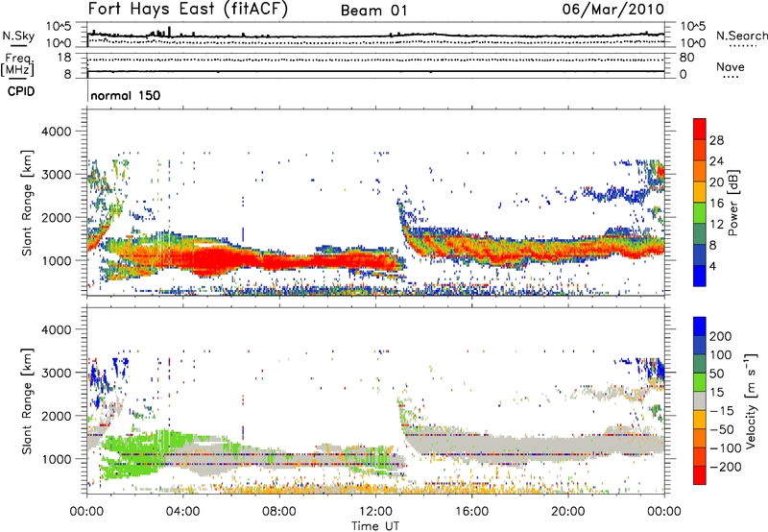Click the "20" power color bar label
The height and width of the screenshot is (532, 768).
(x=716, y=182)
